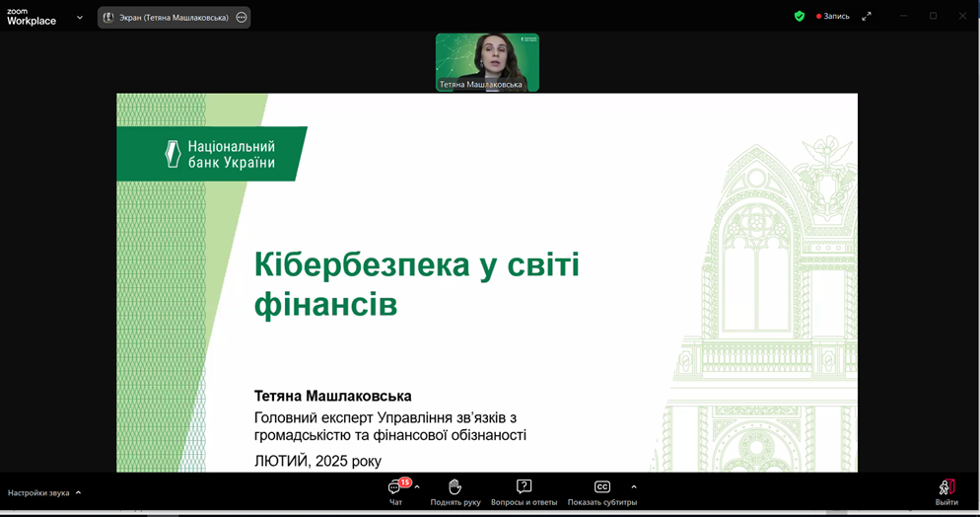Maximize the Zoom window
This screenshot has height=517, width=980.
point(933,16)
